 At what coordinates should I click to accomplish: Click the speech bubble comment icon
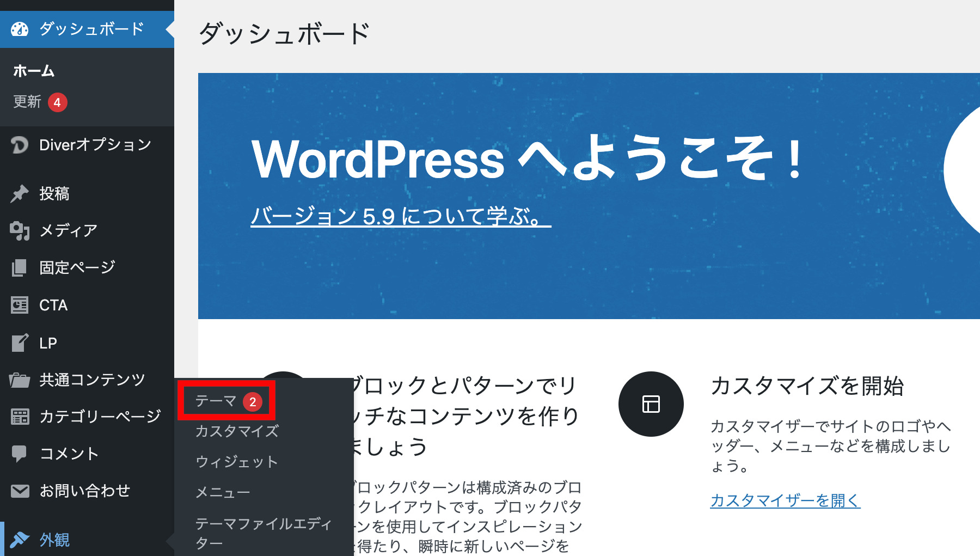pyautogui.click(x=20, y=454)
